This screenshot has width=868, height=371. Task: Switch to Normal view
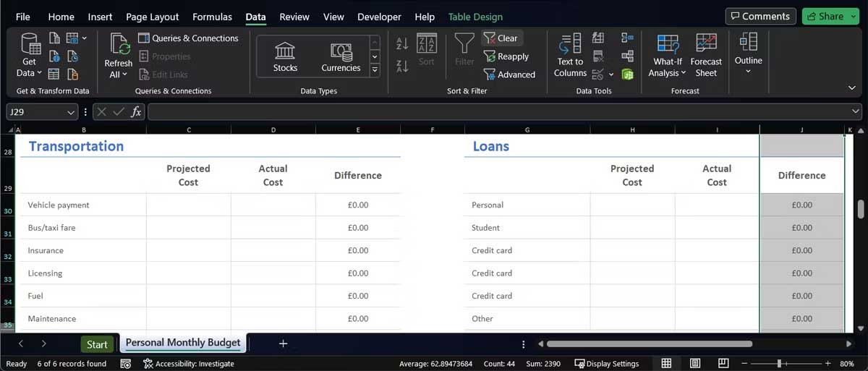pyautogui.click(x=667, y=363)
